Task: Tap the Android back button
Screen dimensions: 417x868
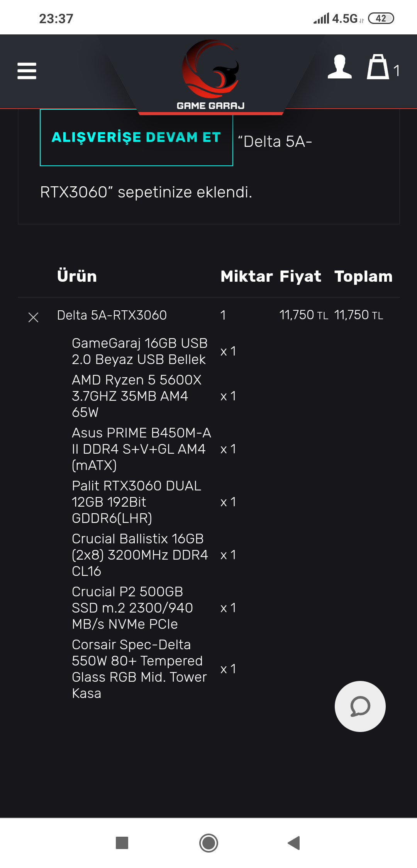Action: pos(294,843)
